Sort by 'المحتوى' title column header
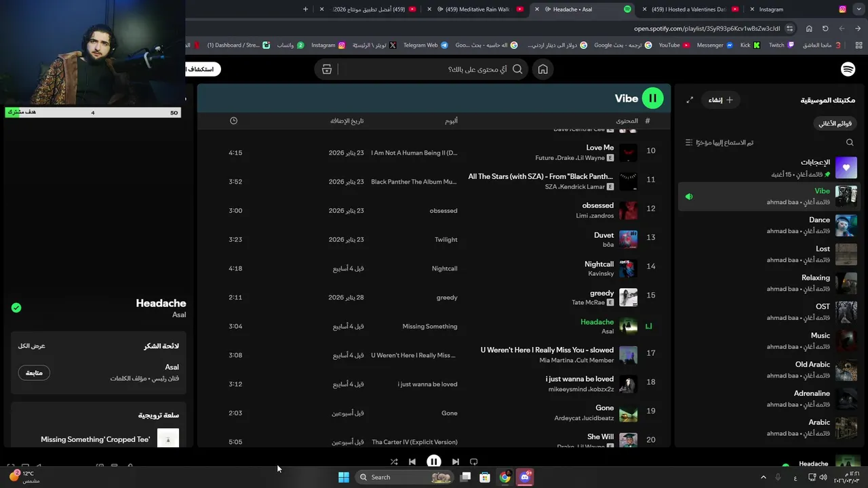 click(x=627, y=121)
